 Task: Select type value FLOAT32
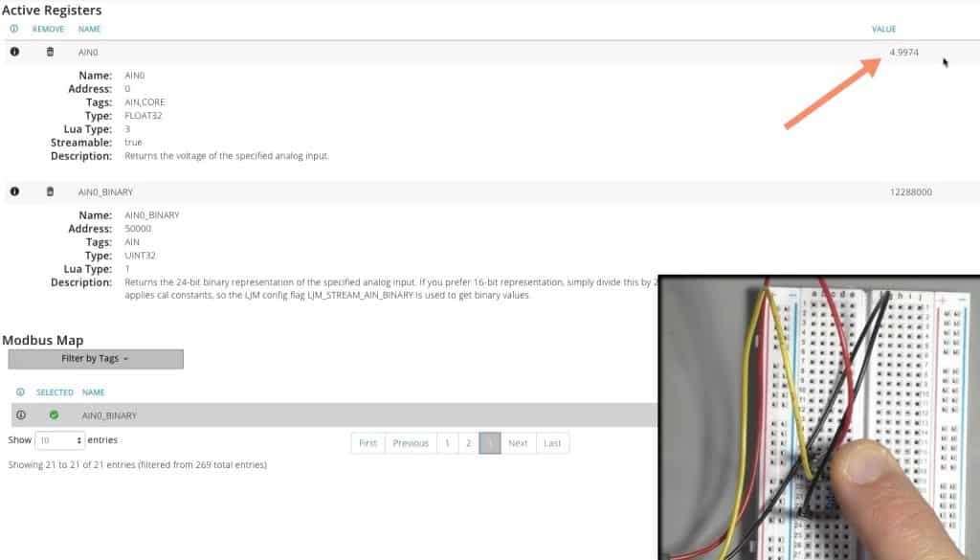(144, 116)
